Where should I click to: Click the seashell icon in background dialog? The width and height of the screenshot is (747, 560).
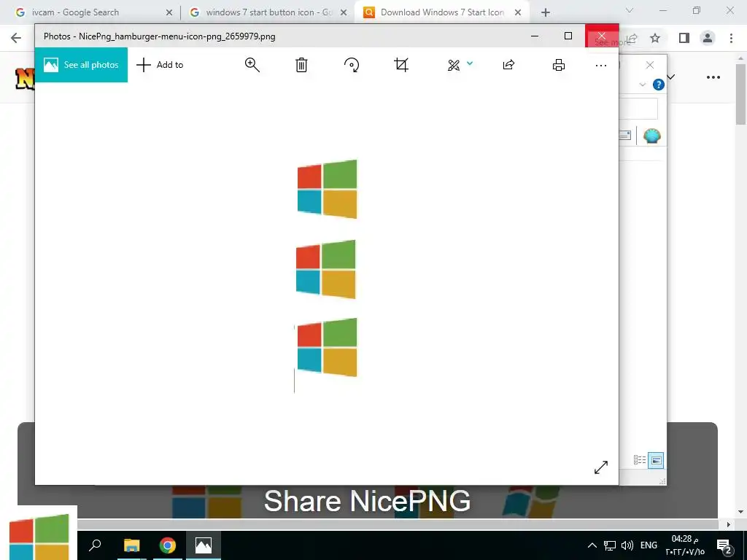651,136
